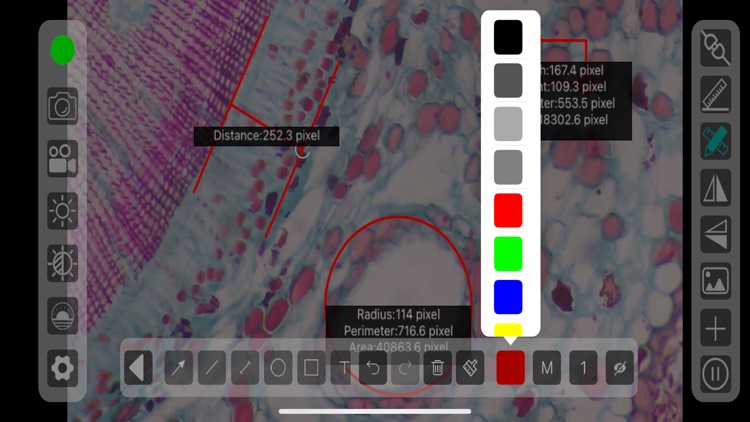
Task: Open the current red color picker button
Action: coord(510,367)
